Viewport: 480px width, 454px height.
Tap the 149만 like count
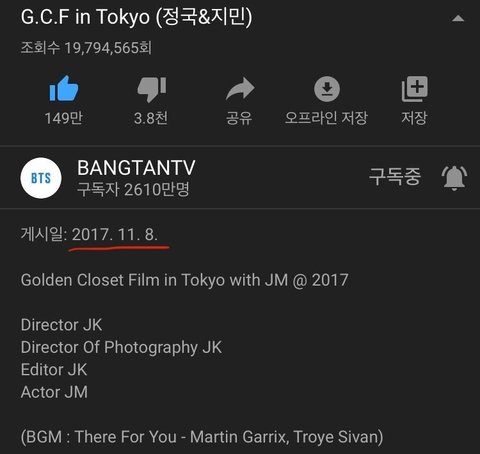pos(64,118)
